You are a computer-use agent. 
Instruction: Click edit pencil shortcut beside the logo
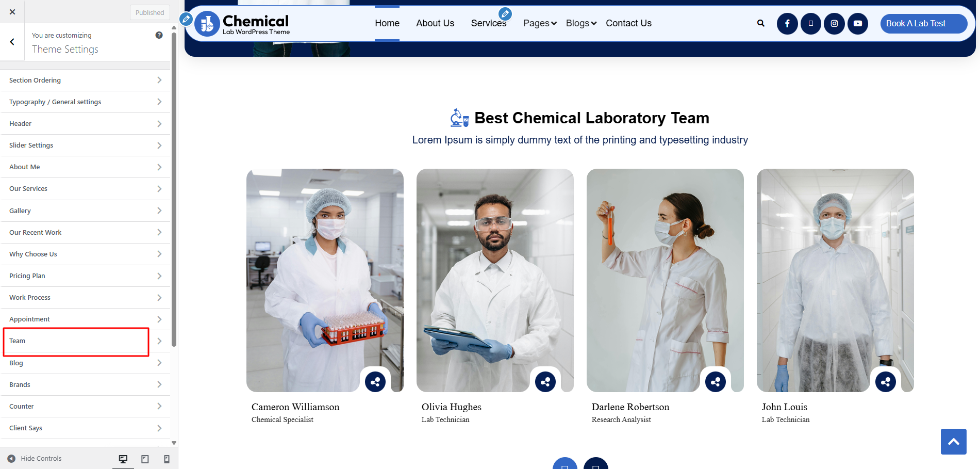tap(186, 20)
